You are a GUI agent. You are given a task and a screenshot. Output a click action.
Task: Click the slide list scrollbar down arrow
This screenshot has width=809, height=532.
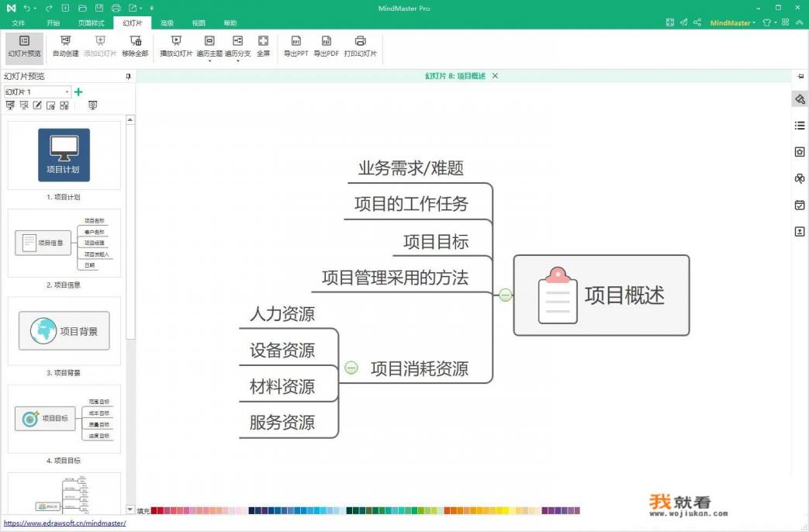[130, 510]
